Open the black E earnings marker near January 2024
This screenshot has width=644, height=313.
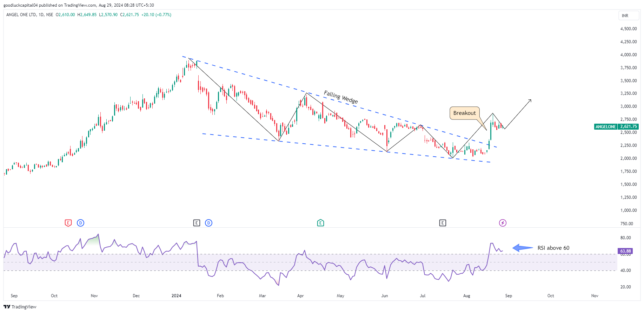[197, 223]
